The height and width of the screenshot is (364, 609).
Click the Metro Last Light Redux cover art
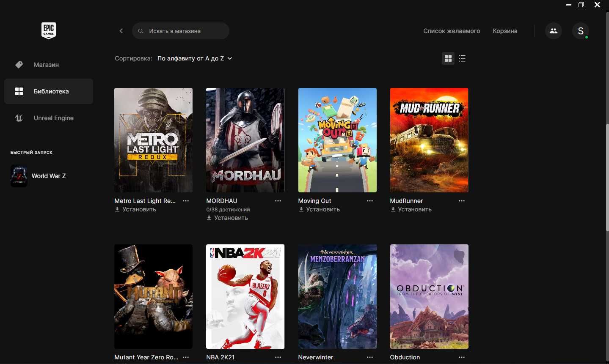[153, 140]
